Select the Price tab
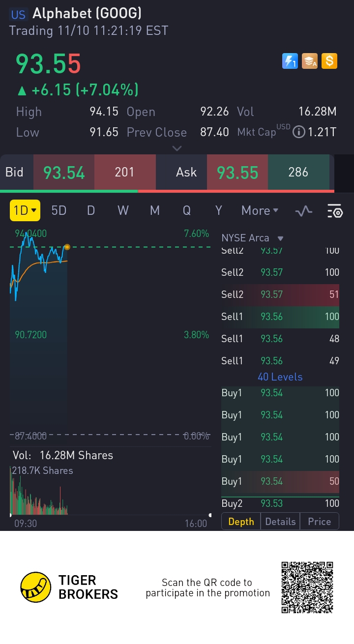This screenshot has width=354, height=644. (319, 522)
